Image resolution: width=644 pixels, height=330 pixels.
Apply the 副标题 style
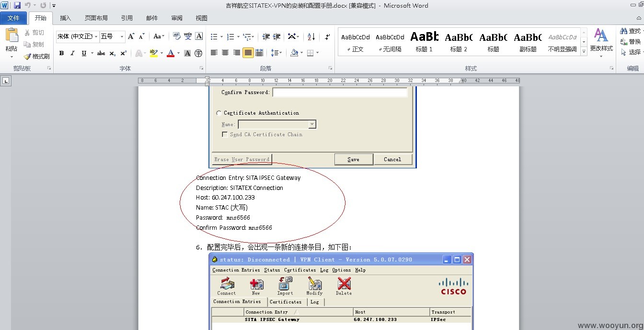tap(528, 42)
